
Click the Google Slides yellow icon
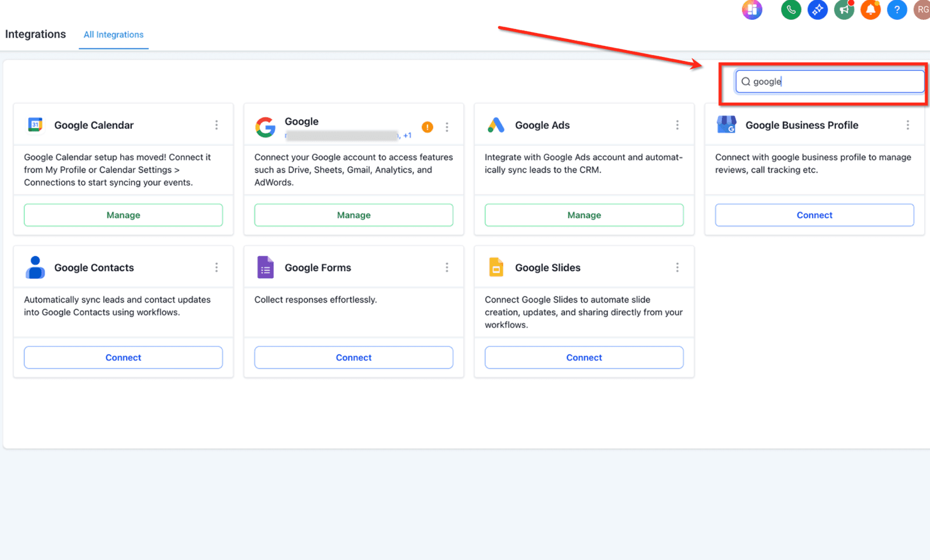pos(496,267)
